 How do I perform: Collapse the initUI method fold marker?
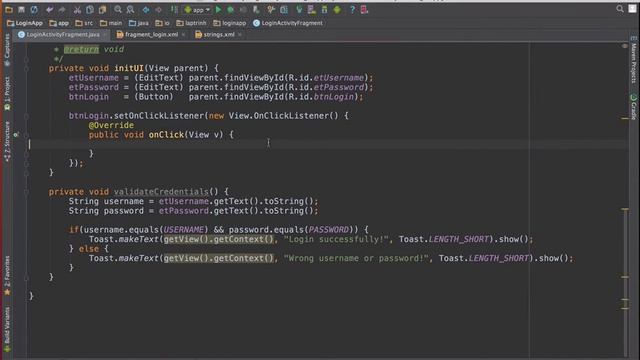(x=27, y=69)
